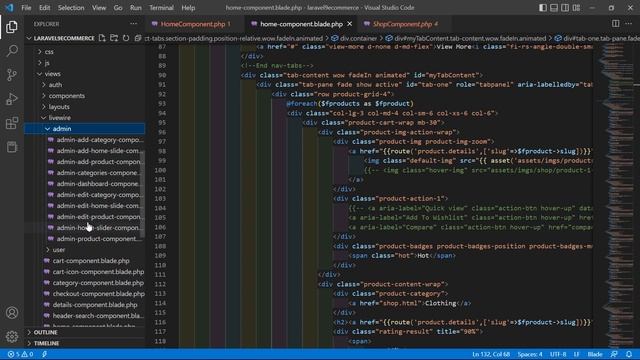Open Explorer views and more actions menu
640x360 pixels.
point(133,24)
